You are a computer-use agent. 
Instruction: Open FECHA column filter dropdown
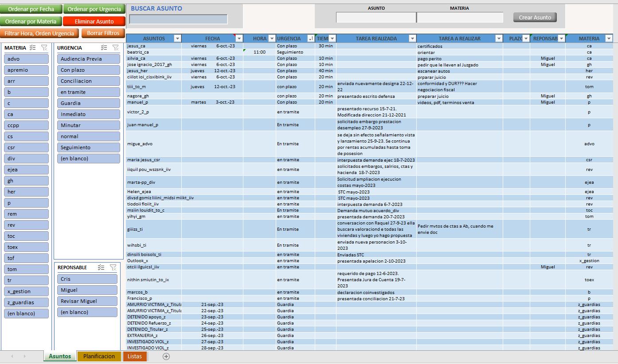(x=239, y=39)
